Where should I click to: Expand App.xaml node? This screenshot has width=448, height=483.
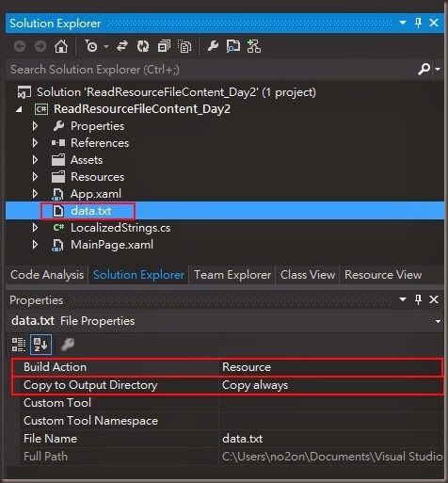35,194
